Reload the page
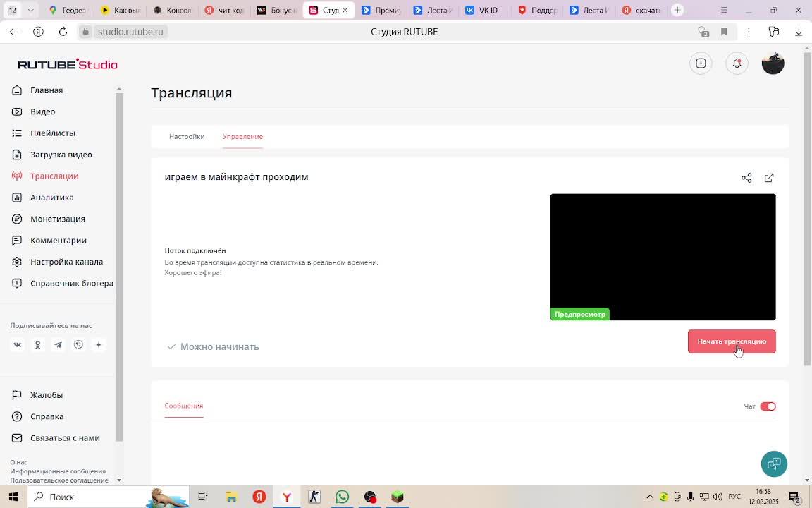812x508 pixels. 63,32
